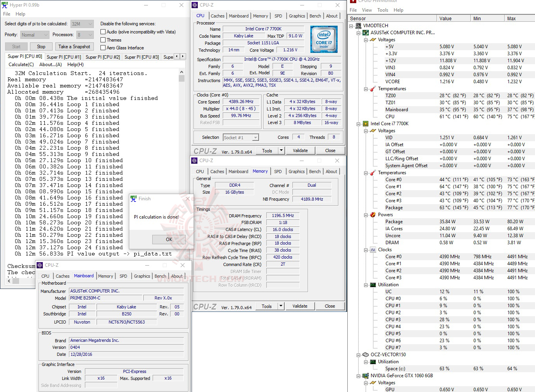The width and height of the screenshot is (535, 392).
Task: Open the Calculate(C) menu in Super PI
Action: [x=21, y=65]
